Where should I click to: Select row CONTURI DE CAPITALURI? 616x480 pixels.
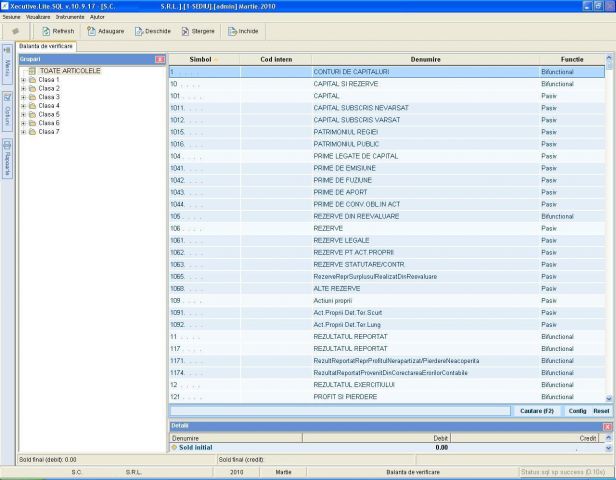point(387,72)
